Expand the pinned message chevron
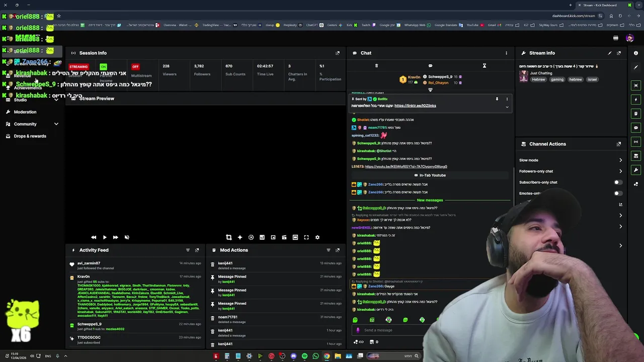 click(507, 107)
